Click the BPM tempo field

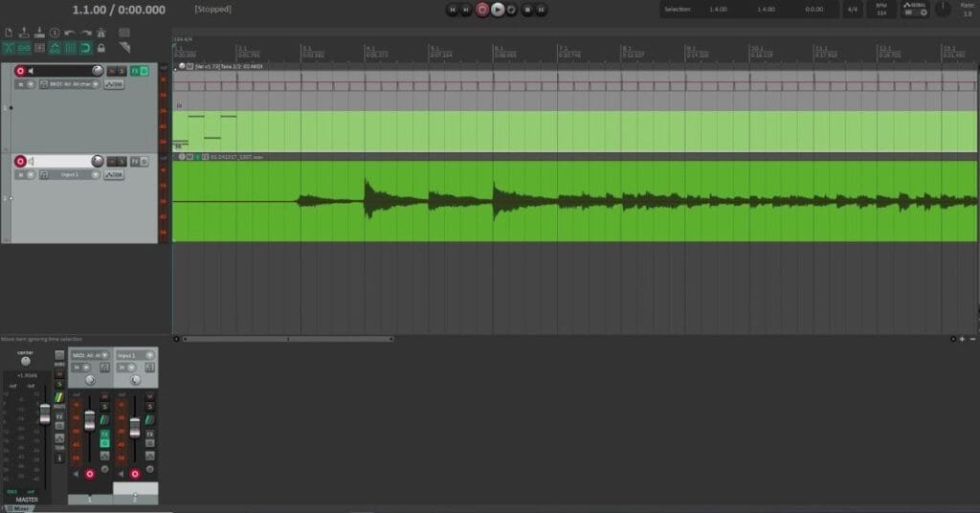[x=881, y=10]
